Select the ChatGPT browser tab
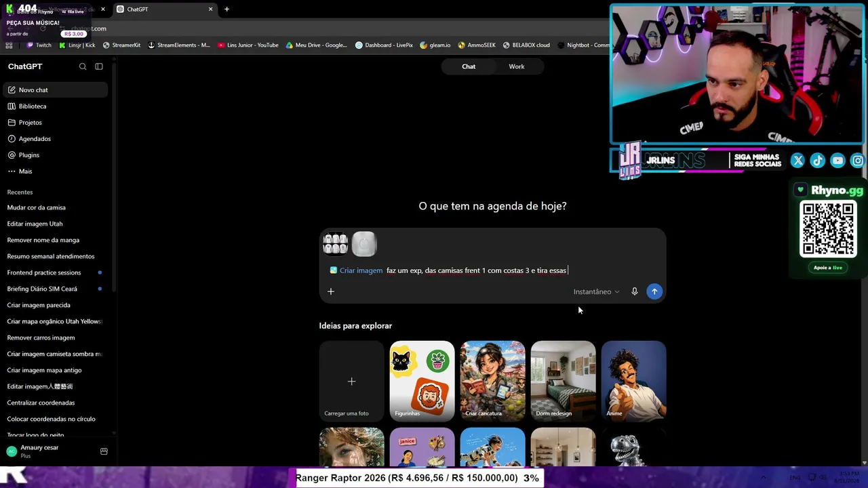Viewport: 868px width, 488px height. tap(165, 9)
